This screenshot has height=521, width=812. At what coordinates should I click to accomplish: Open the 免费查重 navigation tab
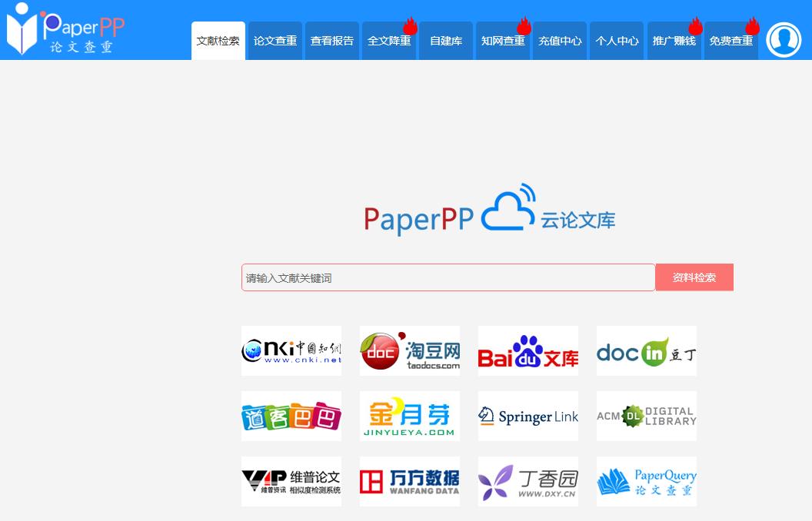pos(730,41)
